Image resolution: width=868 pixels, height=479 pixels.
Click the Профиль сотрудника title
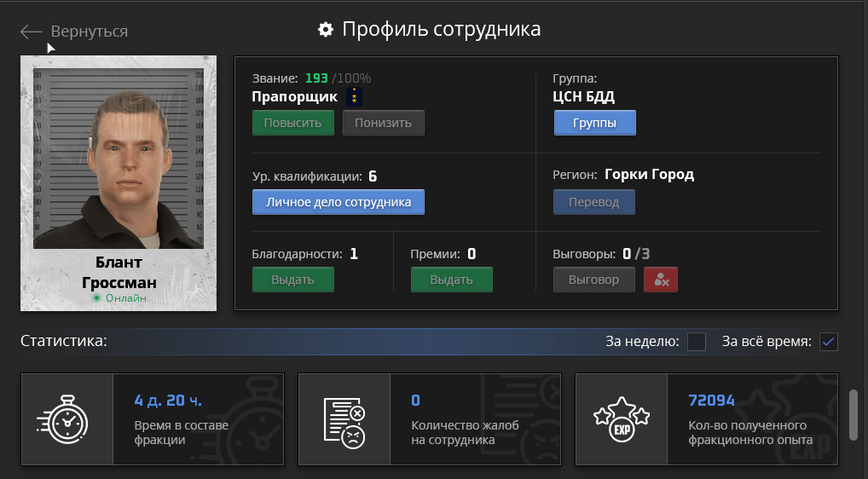pos(441,29)
